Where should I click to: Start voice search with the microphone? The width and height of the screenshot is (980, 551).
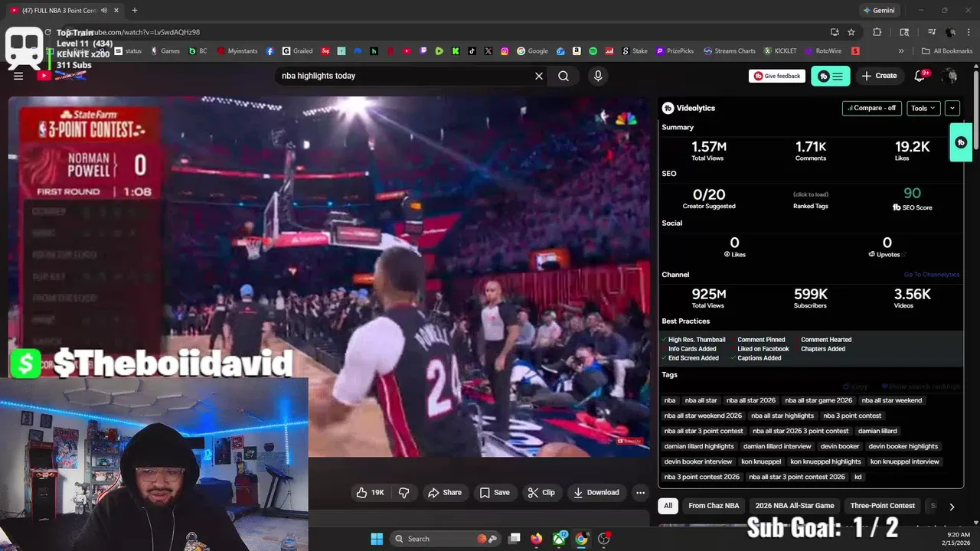pos(598,76)
